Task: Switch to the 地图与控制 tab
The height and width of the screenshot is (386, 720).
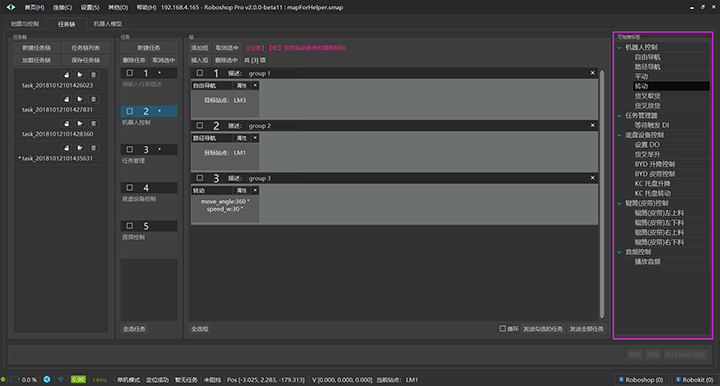Action: click(25, 24)
